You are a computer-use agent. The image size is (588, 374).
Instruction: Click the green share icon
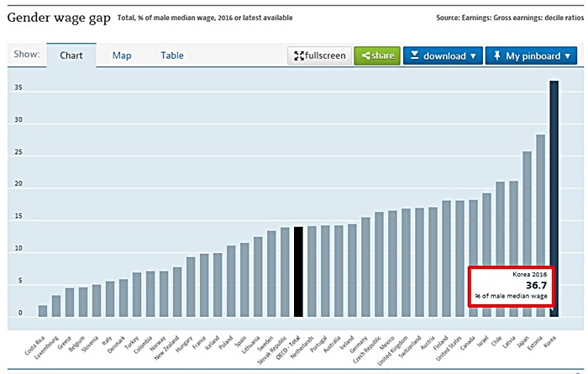tap(364, 56)
